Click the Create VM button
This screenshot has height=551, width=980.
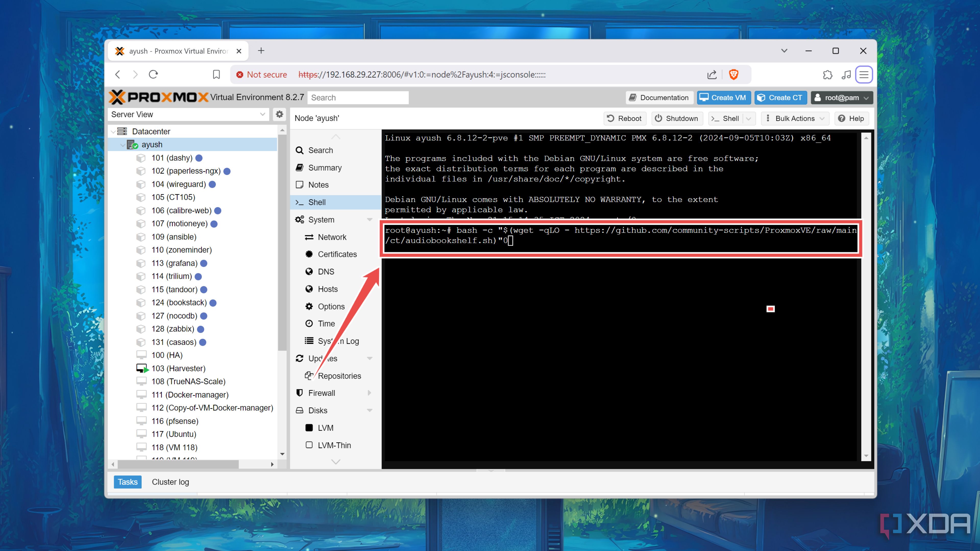tap(724, 97)
